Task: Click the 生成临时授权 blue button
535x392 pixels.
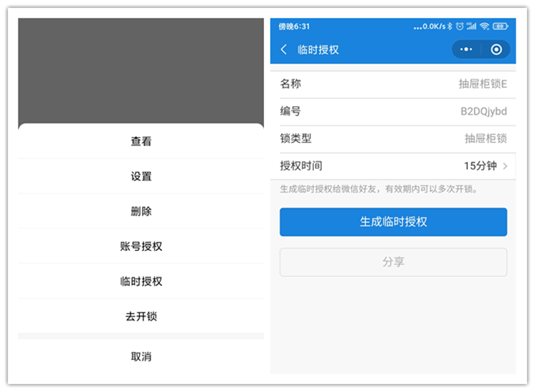Action: tap(393, 222)
